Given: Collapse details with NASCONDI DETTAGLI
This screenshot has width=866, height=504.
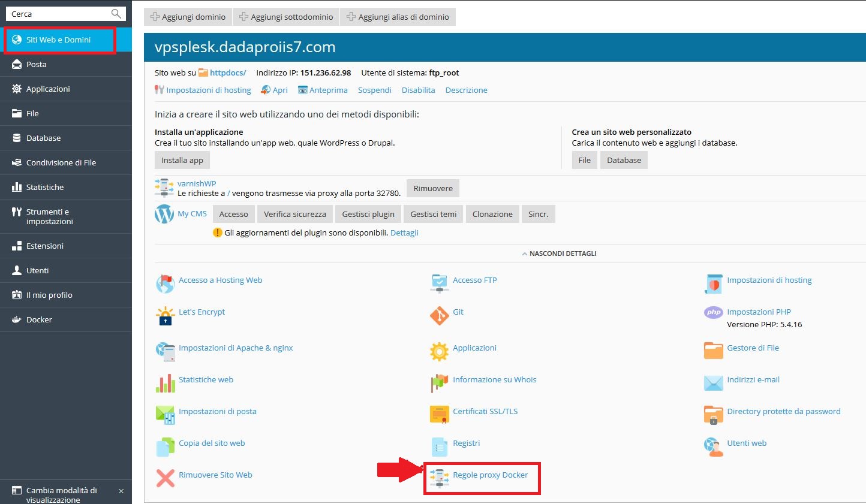Looking at the screenshot, I should tap(559, 253).
